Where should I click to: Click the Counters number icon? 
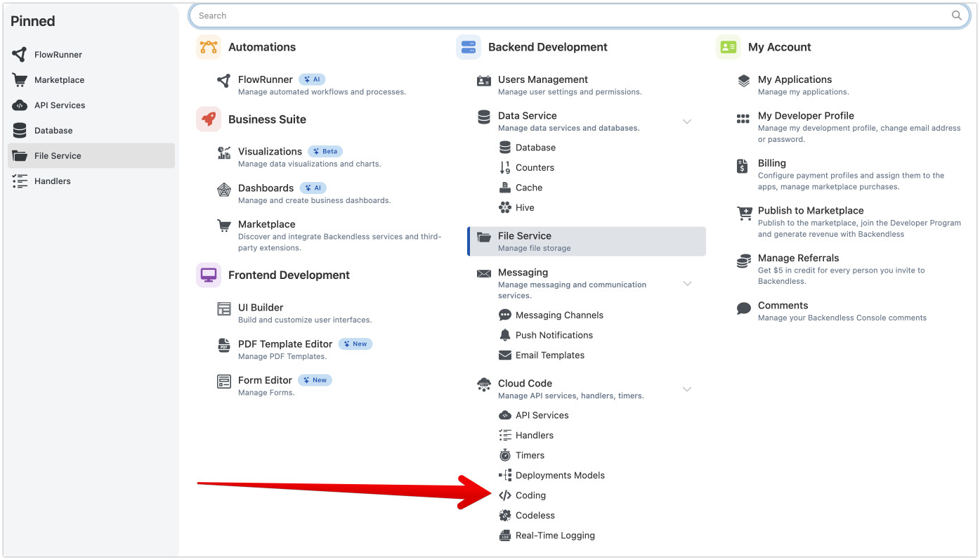[505, 168]
